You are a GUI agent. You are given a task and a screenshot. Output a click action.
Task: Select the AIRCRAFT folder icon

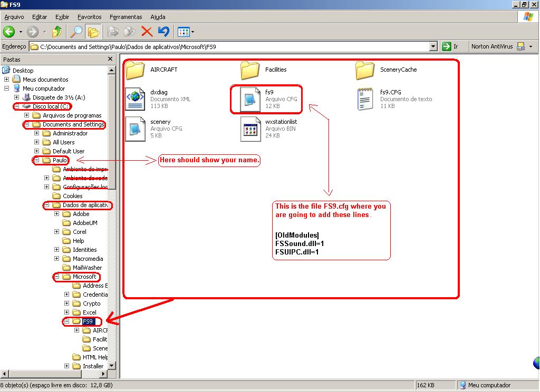coord(134,70)
